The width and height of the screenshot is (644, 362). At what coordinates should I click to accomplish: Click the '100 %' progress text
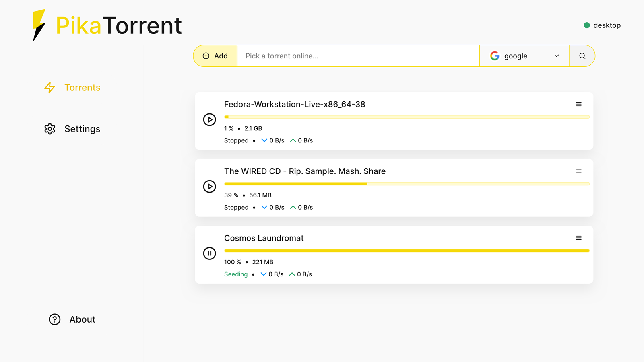(233, 262)
